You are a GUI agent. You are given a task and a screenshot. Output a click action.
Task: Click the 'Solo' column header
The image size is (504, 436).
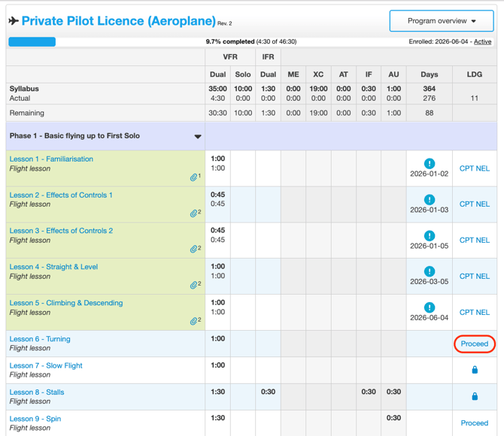click(x=243, y=74)
